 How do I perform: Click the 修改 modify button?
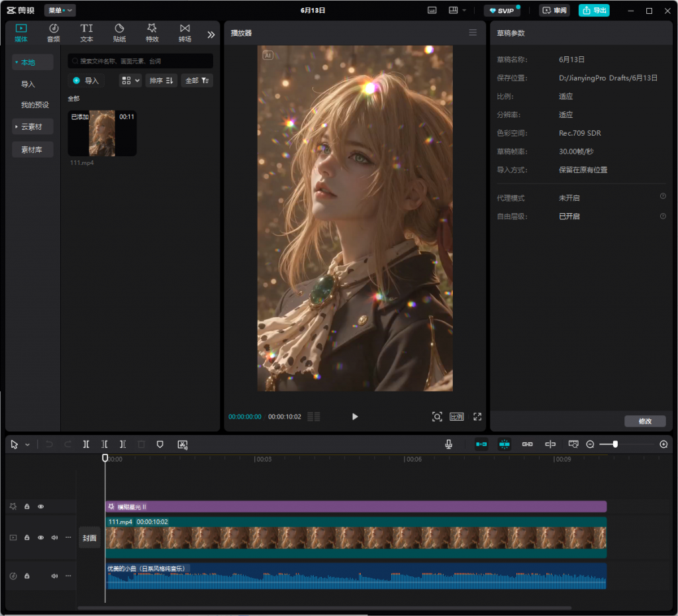[645, 421]
